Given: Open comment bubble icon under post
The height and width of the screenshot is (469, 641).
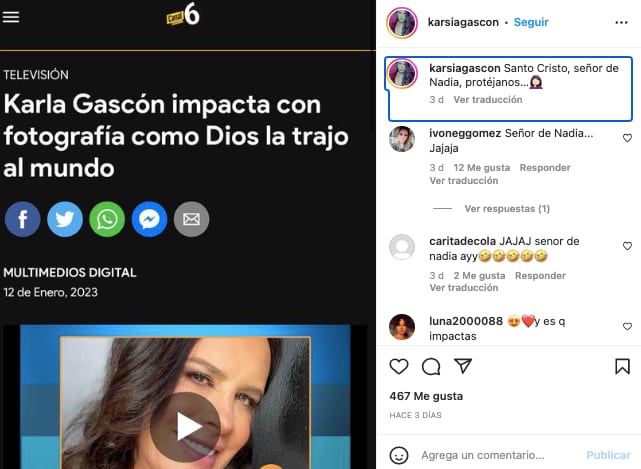Looking at the screenshot, I should (431, 366).
